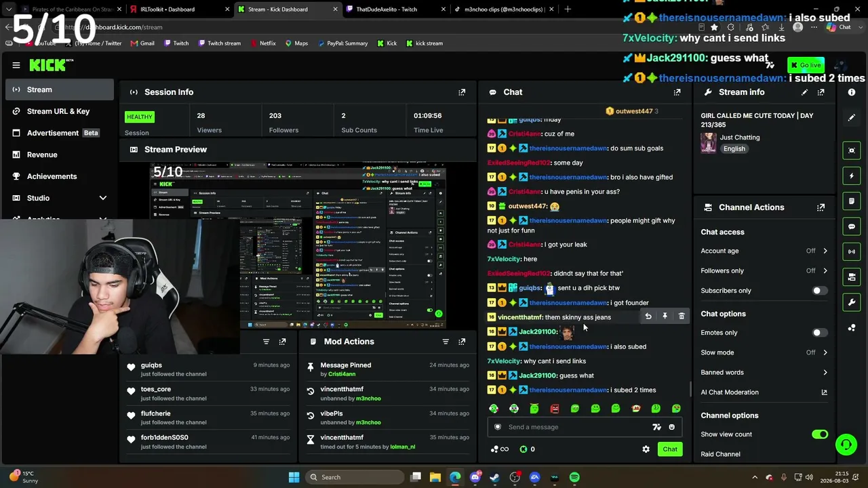Open Windows Start menu

coord(294,477)
